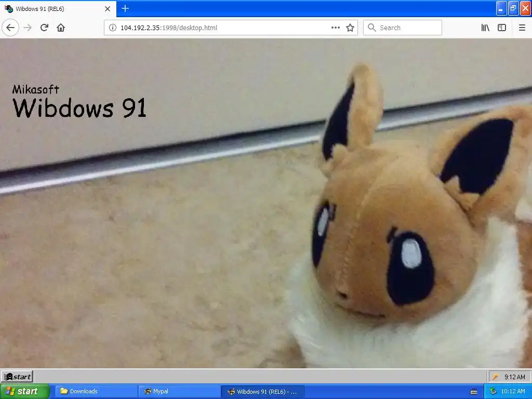
Task: Click the Wibdows 91 9:12 AM clock
Action: (515, 377)
